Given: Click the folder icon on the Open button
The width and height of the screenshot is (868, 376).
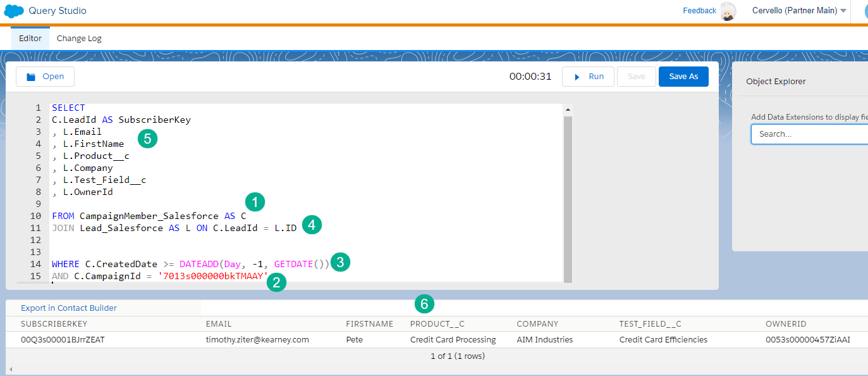Looking at the screenshot, I should (30, 76).
